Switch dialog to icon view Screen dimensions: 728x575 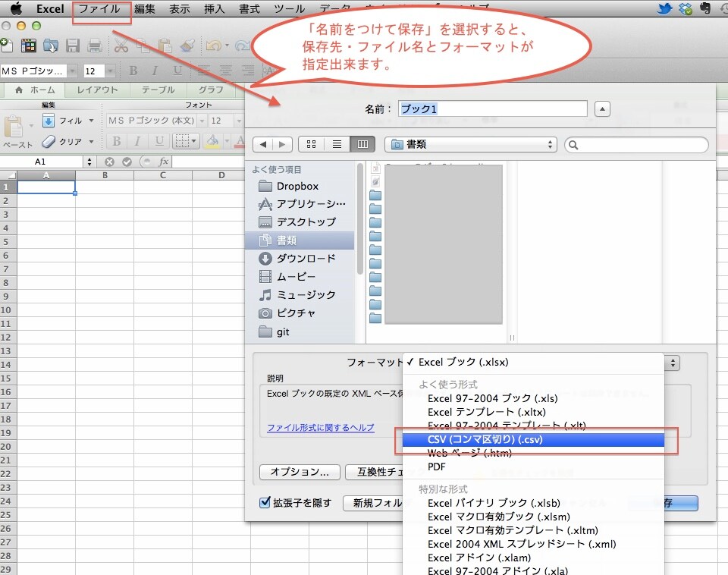point(311,144)
